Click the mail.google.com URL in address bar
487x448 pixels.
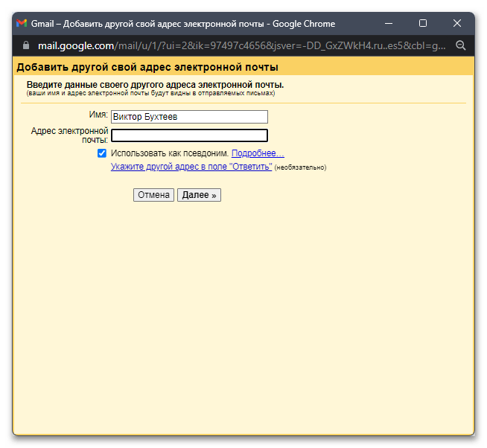tap(241, 45)
